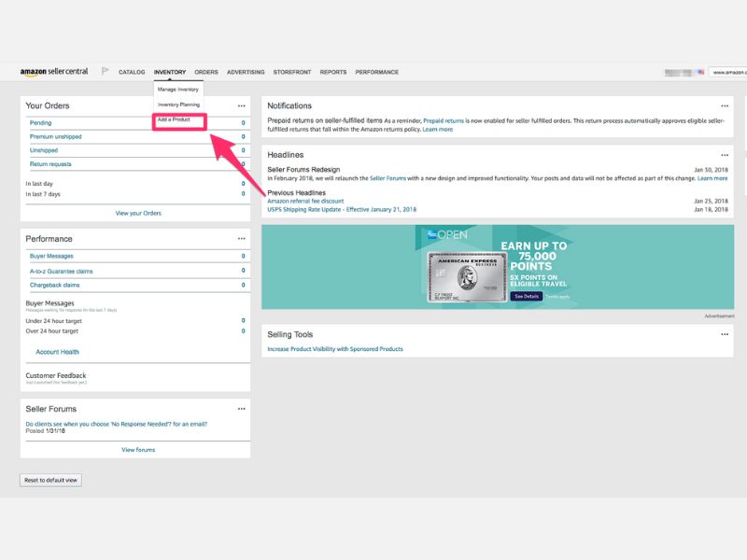Open the Selling Tools widget options menu
The width and height of the screenshot is (747, 560).
point(725,334)
